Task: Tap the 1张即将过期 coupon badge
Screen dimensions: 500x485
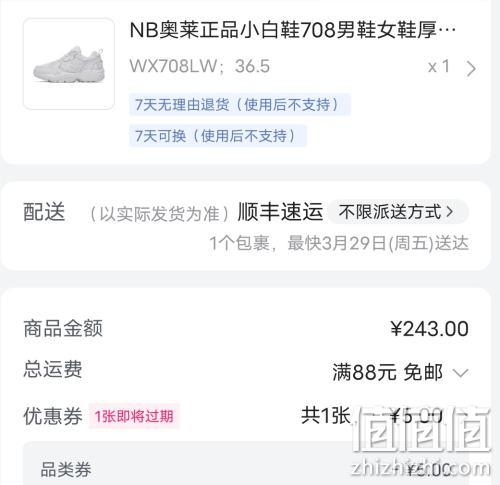Action: point(134,416)
